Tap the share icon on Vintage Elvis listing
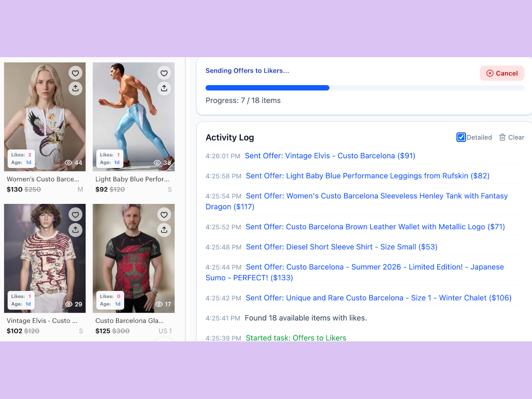This screenshot has width=532, height=399. point(75,230)
